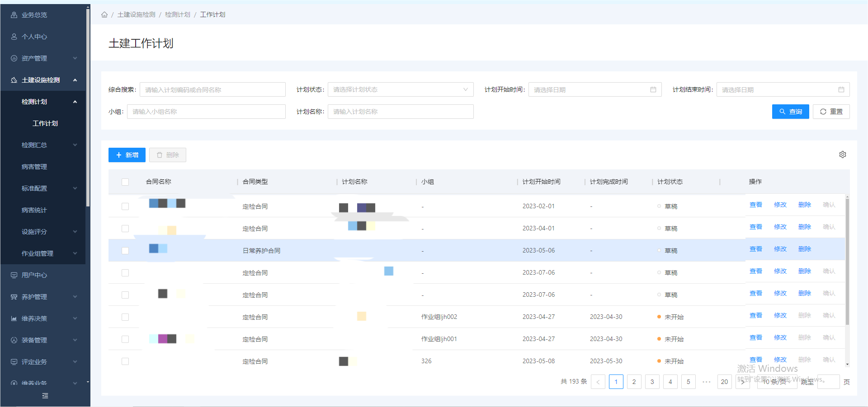
Task: Click the 养护管理 sidebar icon
Action: point(14,297)
